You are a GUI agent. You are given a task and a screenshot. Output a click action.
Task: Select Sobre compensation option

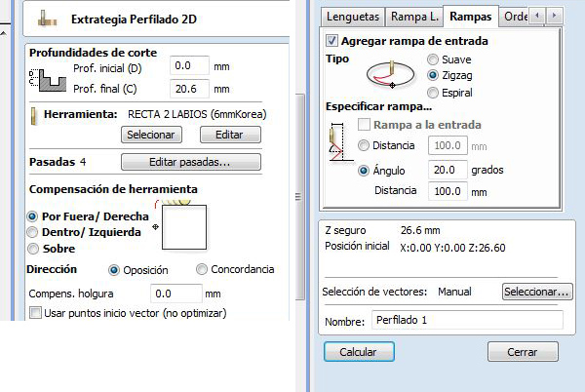(x=33, y=249)
